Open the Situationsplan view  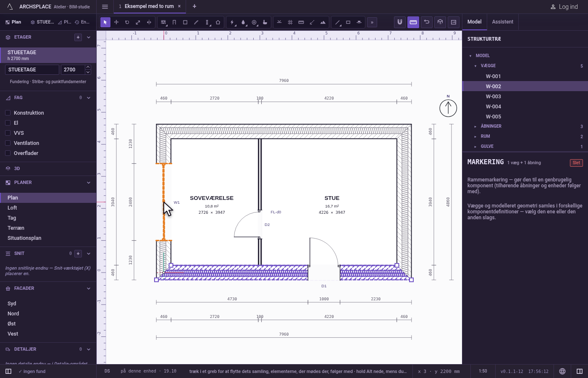(48, 238)
